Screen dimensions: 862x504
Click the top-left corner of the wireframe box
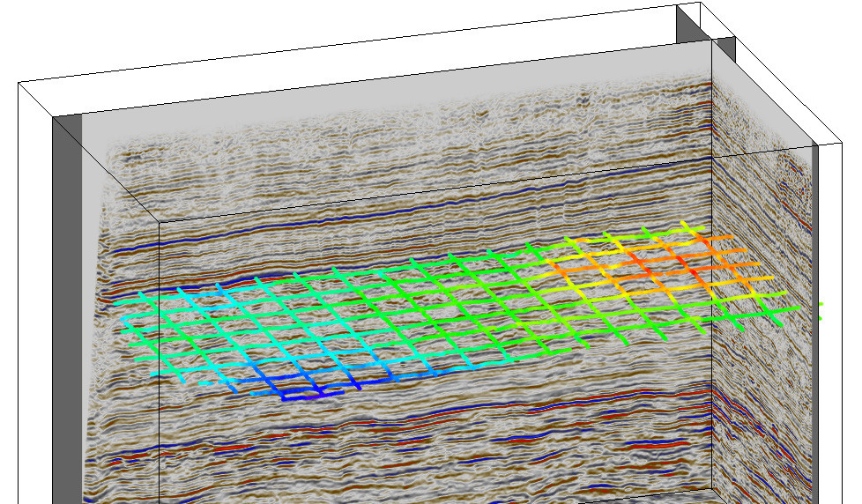click(19, 85)
